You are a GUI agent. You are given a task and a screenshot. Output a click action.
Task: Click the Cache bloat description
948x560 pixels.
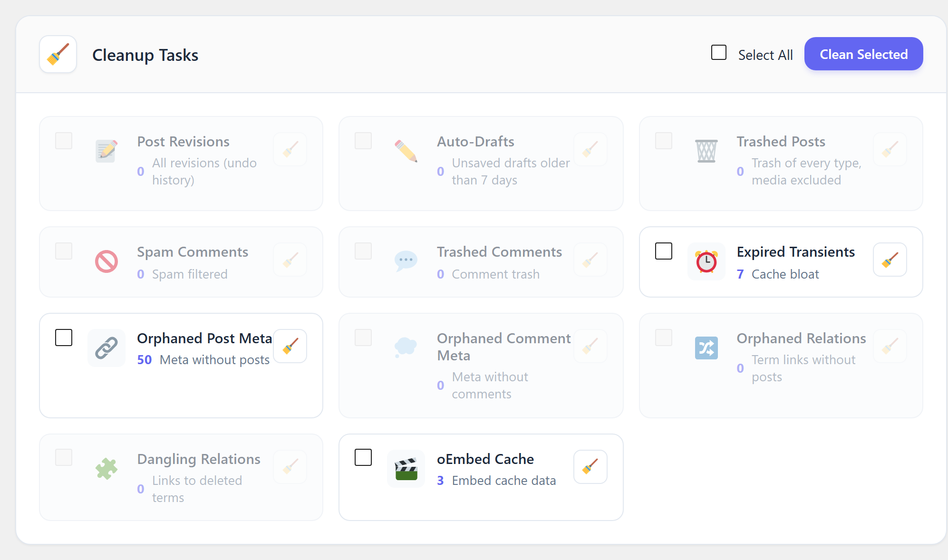[785, 274]
